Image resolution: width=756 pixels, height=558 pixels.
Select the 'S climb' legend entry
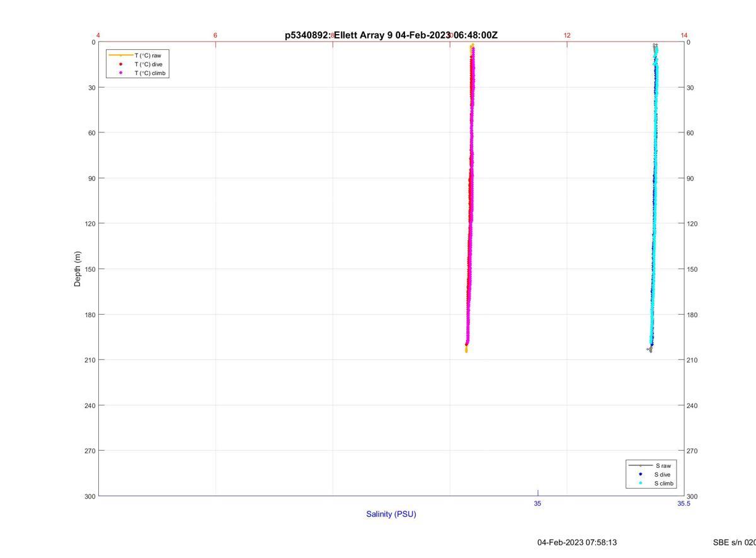664,484
